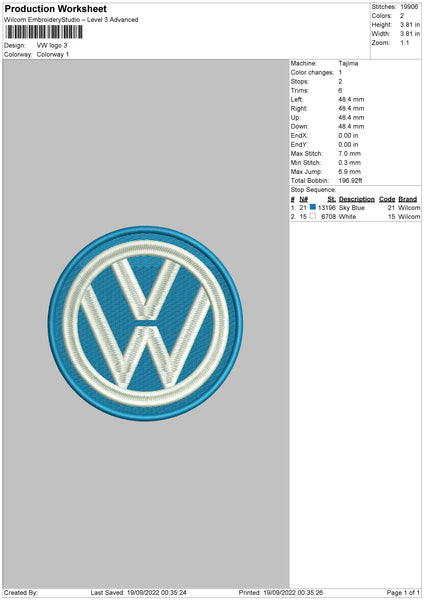Screen dimensions: 424x600
Task: Click the St. column header
Action: 331,199
